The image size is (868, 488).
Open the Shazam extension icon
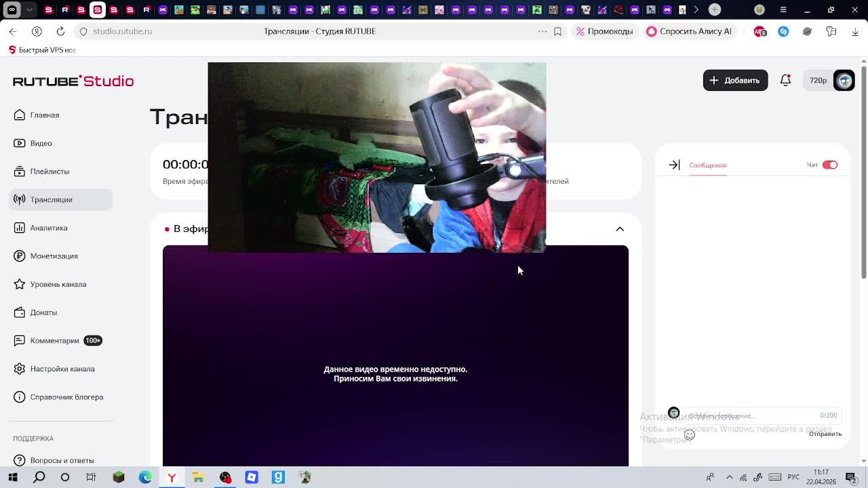pos(783,31)
